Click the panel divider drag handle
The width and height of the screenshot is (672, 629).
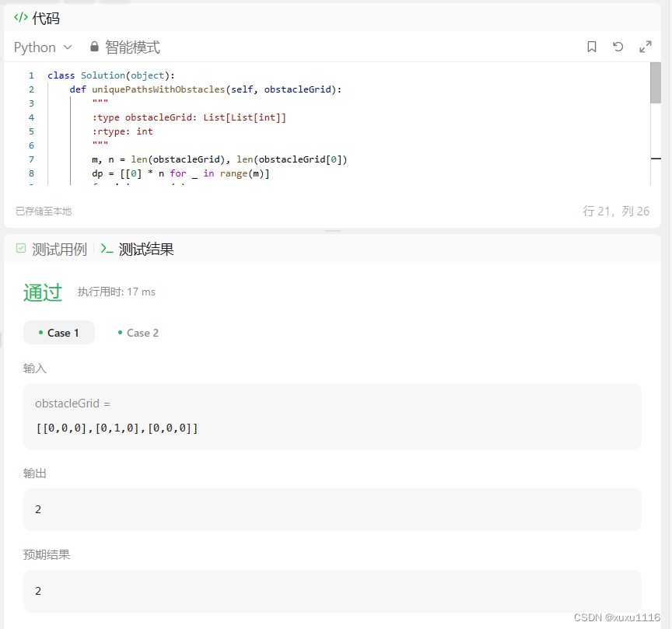click(x=333, y=231)
